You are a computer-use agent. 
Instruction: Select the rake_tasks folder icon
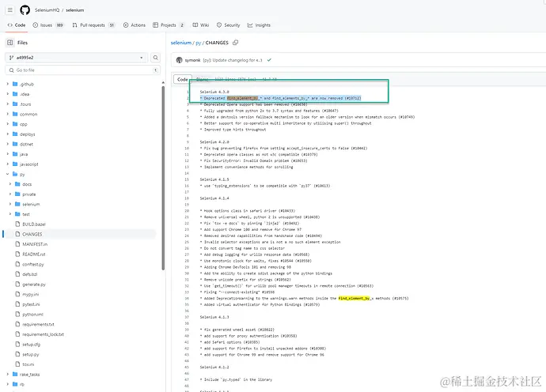15,375
